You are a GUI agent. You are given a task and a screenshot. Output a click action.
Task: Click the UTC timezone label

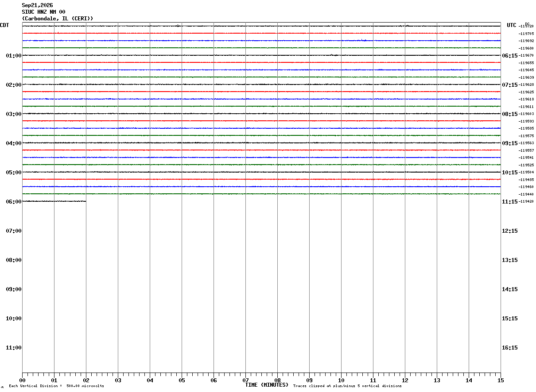(x=512, y=25)
